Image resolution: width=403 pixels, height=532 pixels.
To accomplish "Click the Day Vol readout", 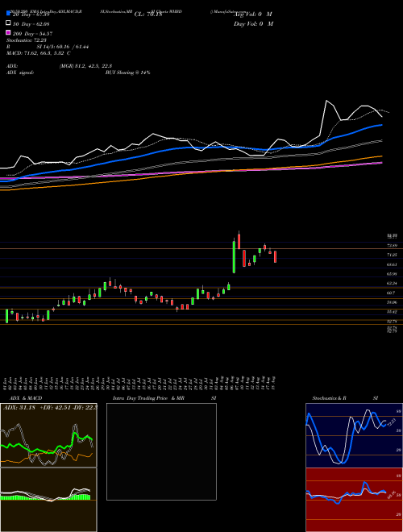I will tap(253, 23).
